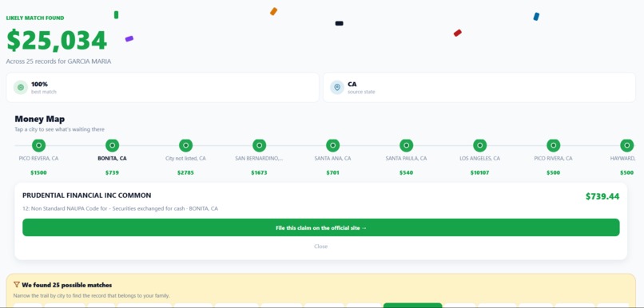Select the HAYWARD map pin
The height and width of the screenshot is (308, 644).
click(626, 145)
